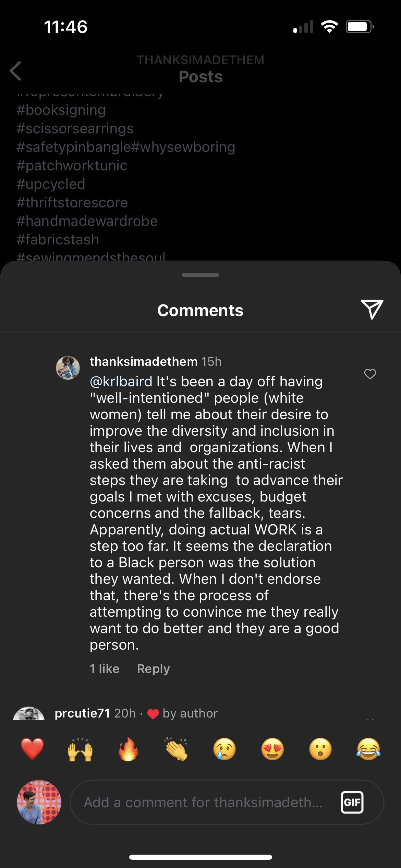This screenshot has height=868, width=401.
Task: Tap the thanksimadethem username in comment
Action: pos(144,362)
